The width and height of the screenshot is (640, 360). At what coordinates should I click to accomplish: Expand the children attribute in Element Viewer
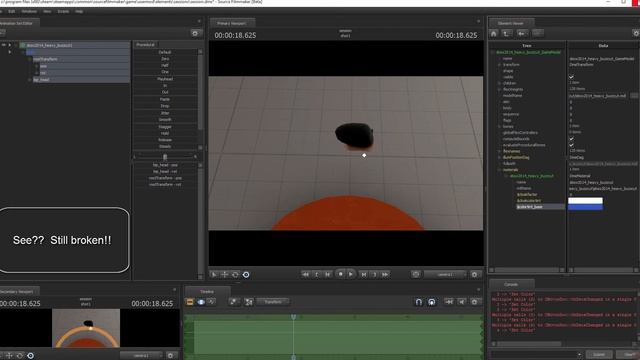point(499,83)
